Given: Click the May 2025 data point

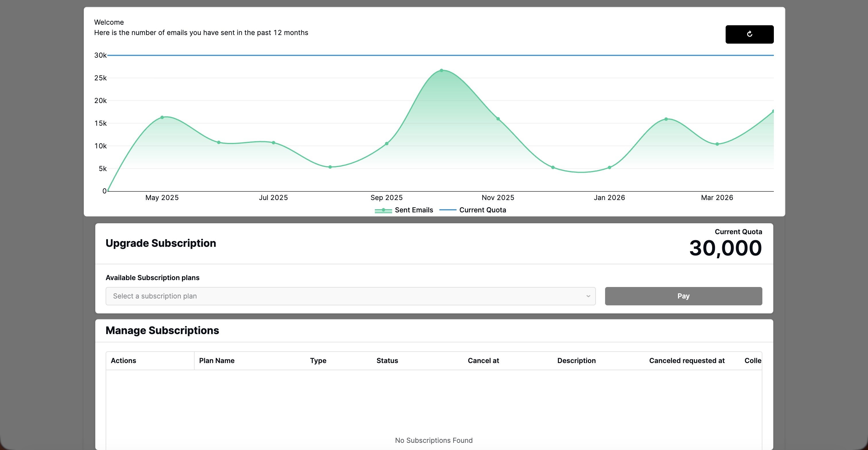Looking at the screenshot, I should (x=162, y=117).
